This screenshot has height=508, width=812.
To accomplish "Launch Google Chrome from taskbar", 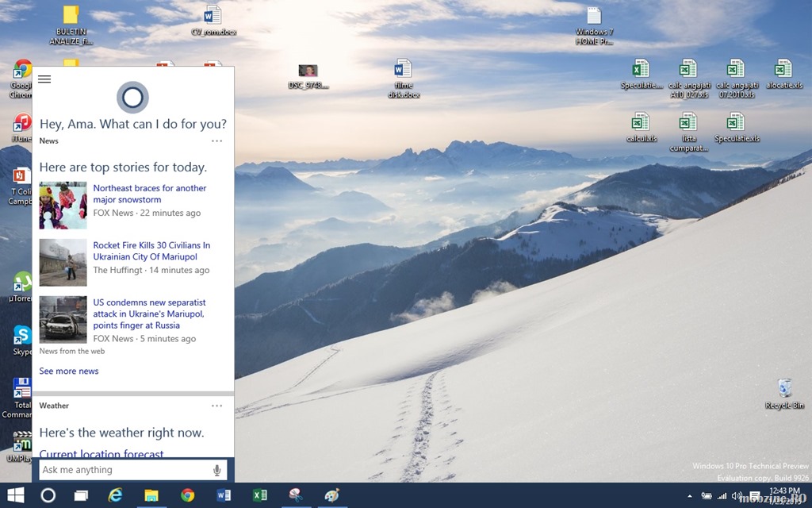I will (187, 495).
